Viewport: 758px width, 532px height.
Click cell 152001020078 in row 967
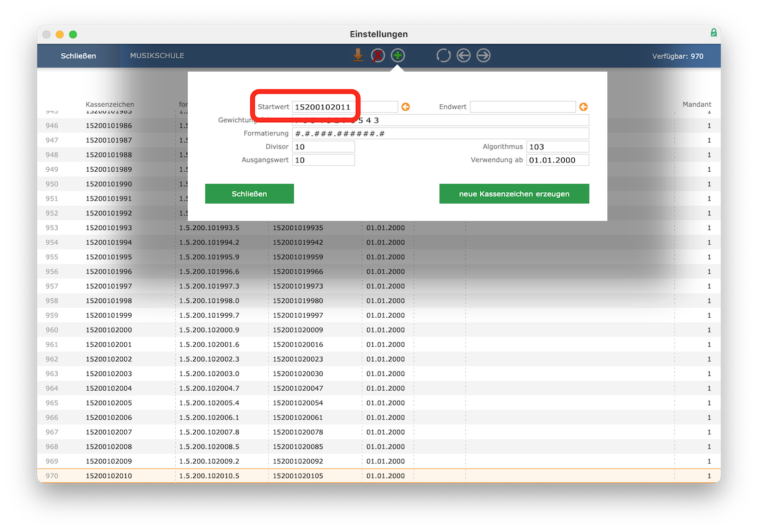pos(298,432)
